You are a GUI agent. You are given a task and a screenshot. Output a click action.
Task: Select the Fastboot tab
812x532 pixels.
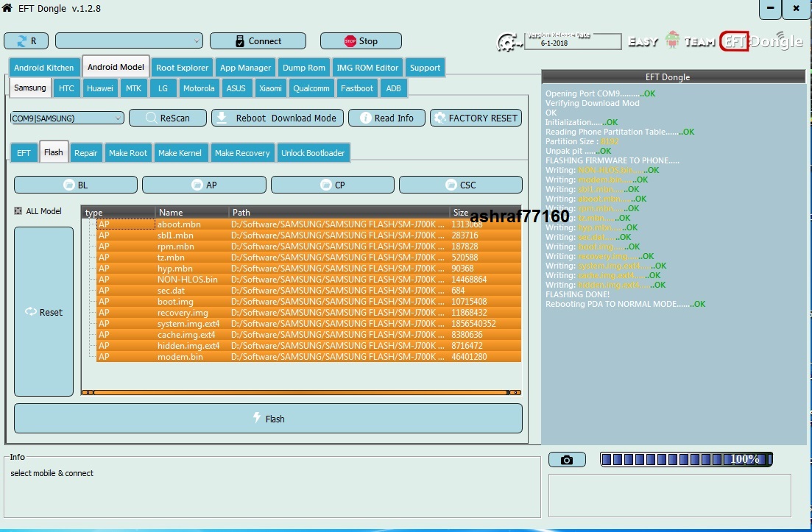(x=357, y=88)
